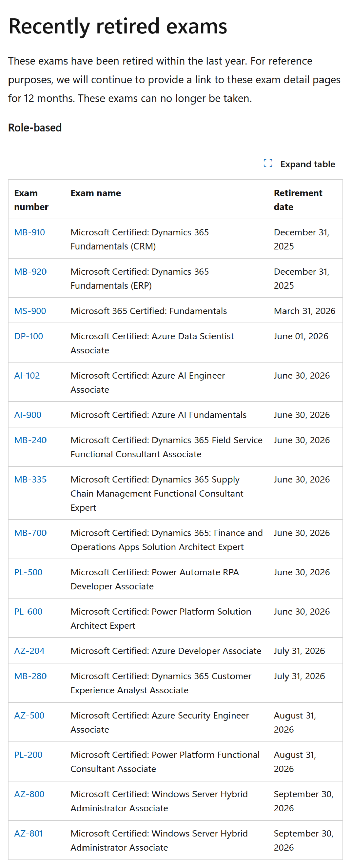
Task: Click the Exam number column header
Action: click(x=31, y=200)
